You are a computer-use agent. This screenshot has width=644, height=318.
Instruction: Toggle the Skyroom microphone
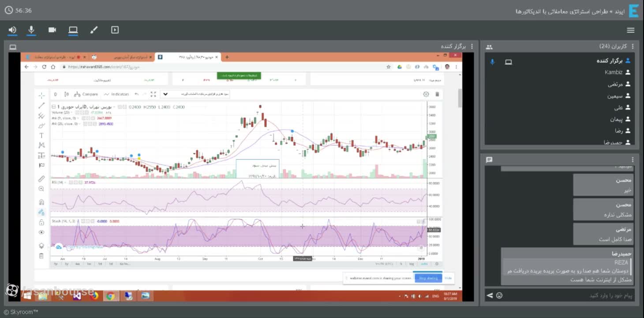(31, 30)
